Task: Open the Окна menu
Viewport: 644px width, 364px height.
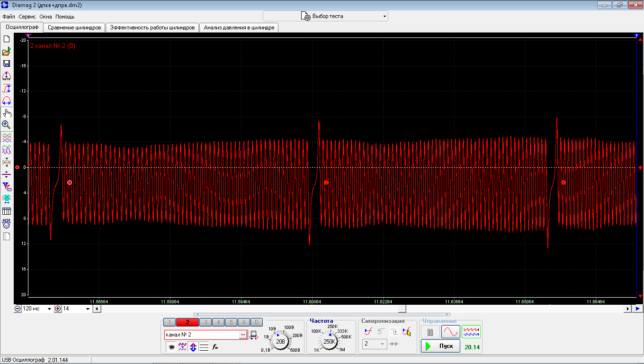Action: click(x=46, y=17)
